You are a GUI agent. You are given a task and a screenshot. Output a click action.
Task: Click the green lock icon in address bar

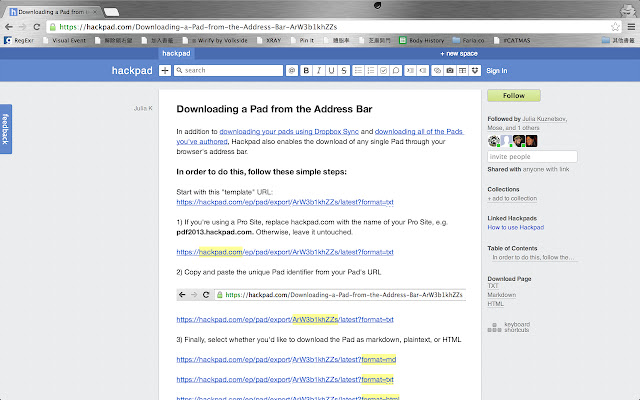(53, 27)
